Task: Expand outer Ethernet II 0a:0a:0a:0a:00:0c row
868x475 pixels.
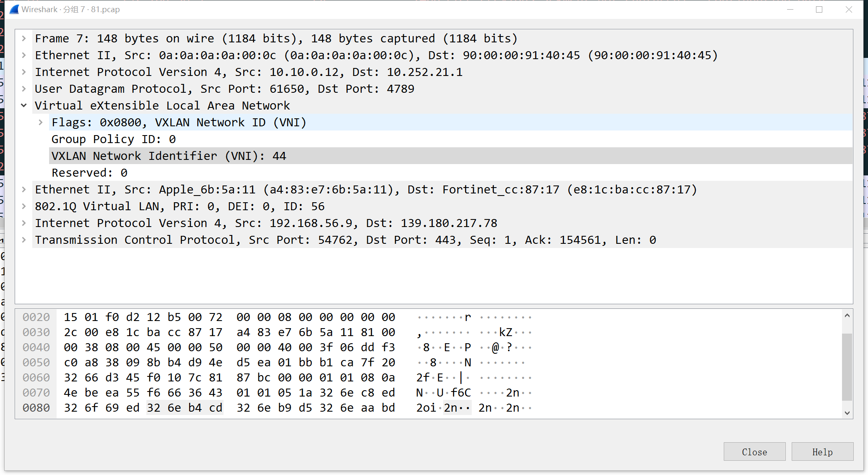Action: (24, 55)
